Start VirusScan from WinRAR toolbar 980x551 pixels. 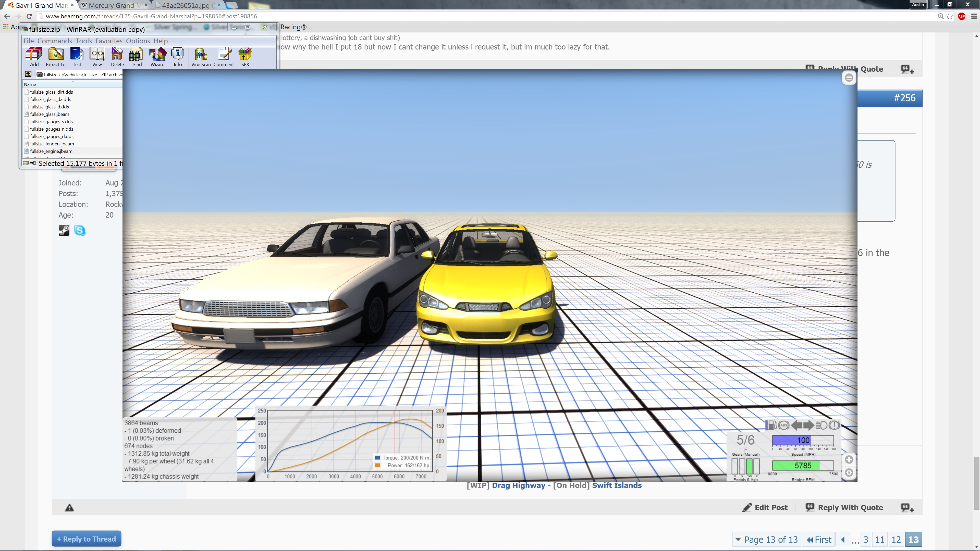[201, 57]
